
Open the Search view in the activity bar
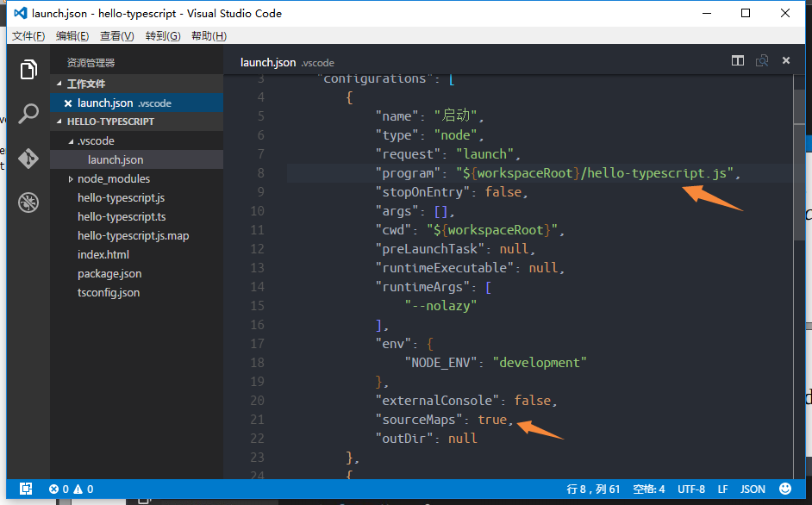tap(28, 113)
